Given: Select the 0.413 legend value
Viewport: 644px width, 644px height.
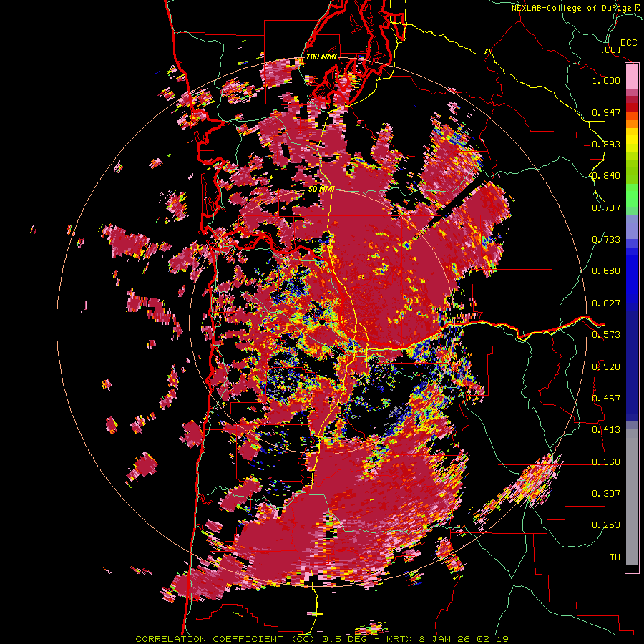Looking at the screenshot, I should click(606, 430).
